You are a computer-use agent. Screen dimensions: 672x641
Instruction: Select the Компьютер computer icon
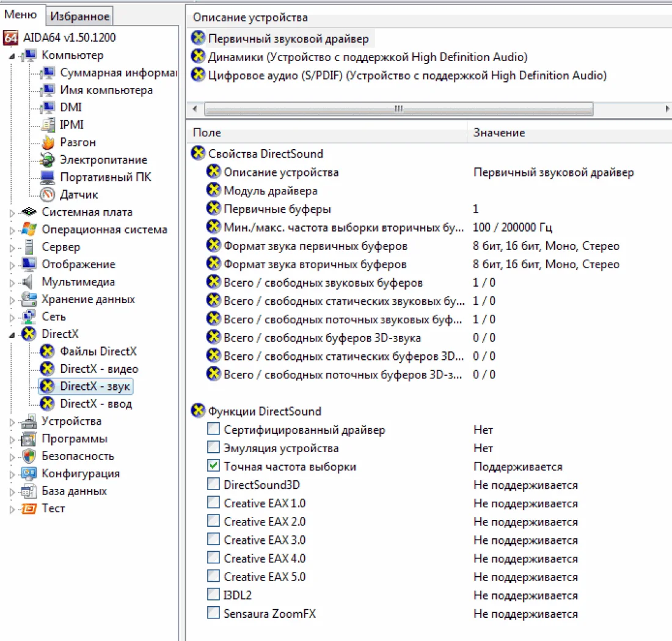point(29,56)
